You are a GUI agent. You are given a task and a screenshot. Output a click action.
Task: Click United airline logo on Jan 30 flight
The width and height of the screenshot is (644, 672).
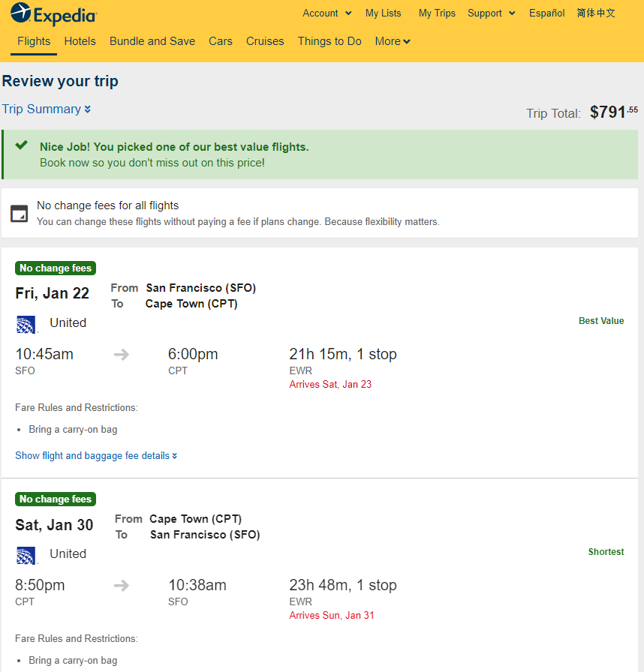26,556
